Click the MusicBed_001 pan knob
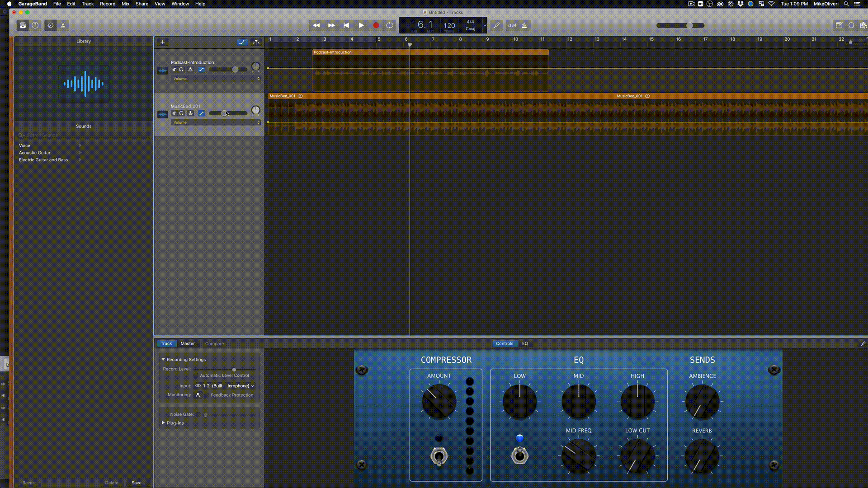Screen dimensions: 868x488 click(x=256, y=110)
